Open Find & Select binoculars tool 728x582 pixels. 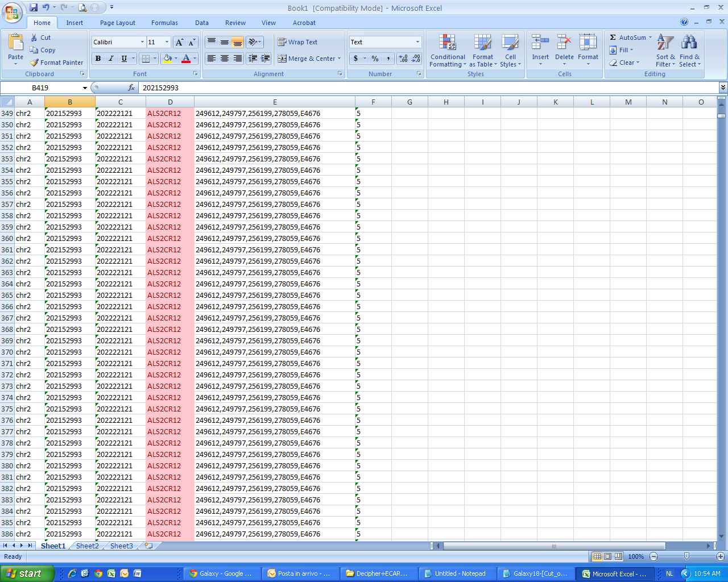(689, 43)
